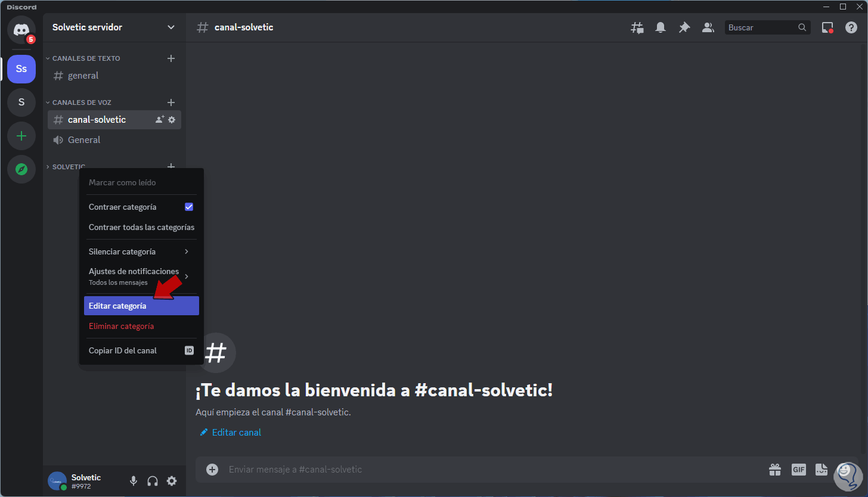Uncheck the Contraer categoría checkbox
Image resolution: width=868 pixels, height=497 pixels.
click(189, 207)
